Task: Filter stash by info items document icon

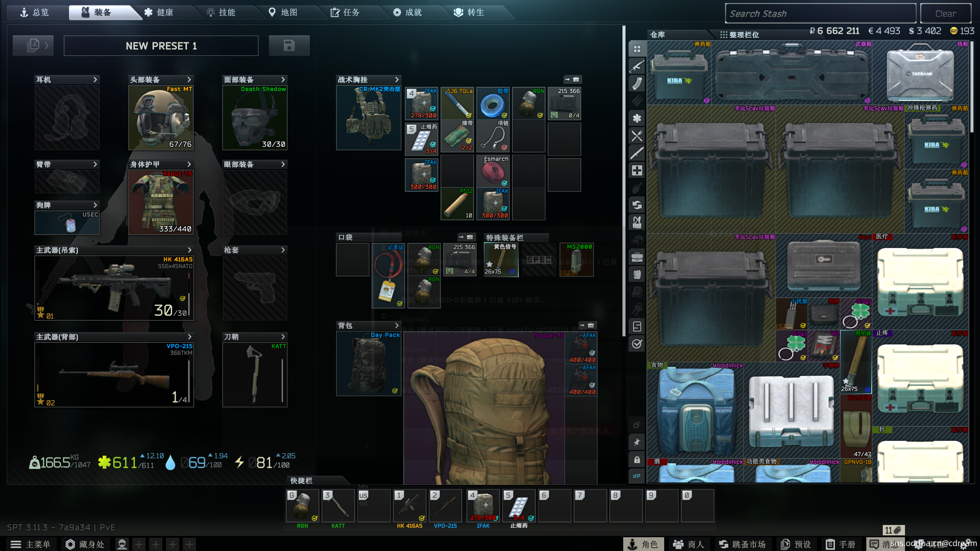Action: point(637,326)
